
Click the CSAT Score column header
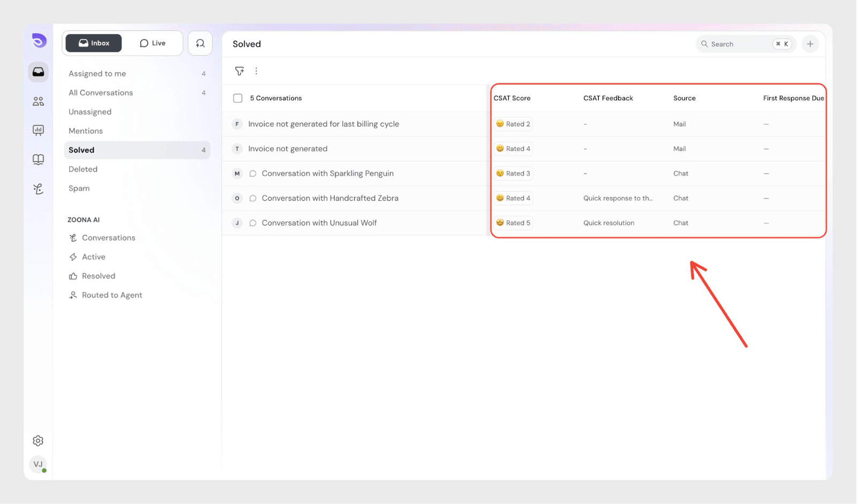pyautogui.click(x=512, y=98)
